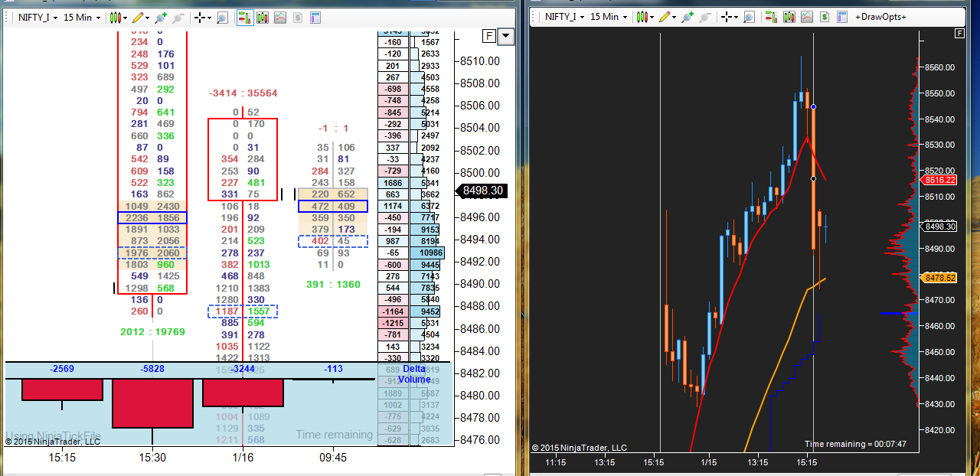Open crosshair cursor dropdown in left chart

point(203,17)
